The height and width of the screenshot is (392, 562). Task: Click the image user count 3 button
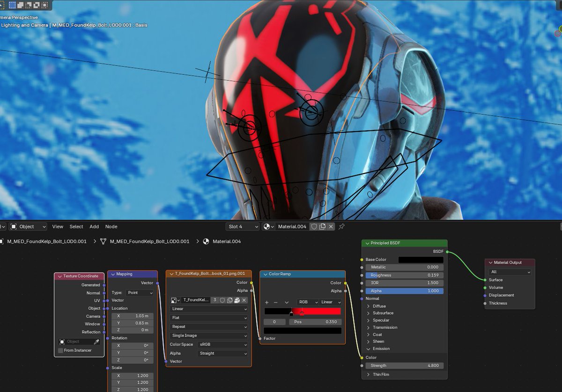point(215,300)
